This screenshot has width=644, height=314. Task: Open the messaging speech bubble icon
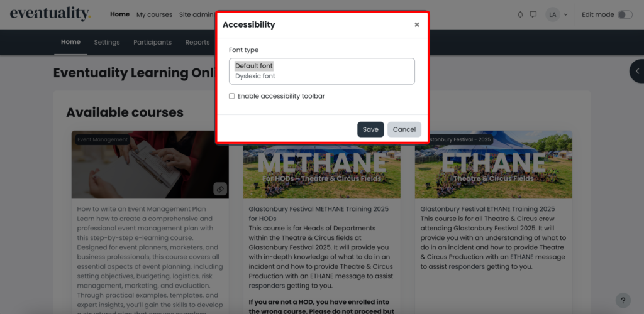pos(533,14)
